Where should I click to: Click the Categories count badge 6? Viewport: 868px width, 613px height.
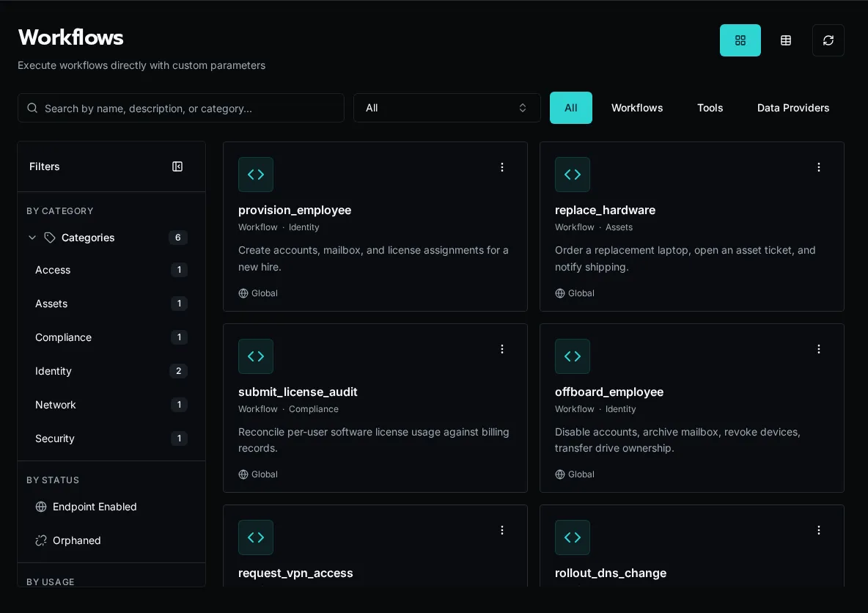coord(177,238)
